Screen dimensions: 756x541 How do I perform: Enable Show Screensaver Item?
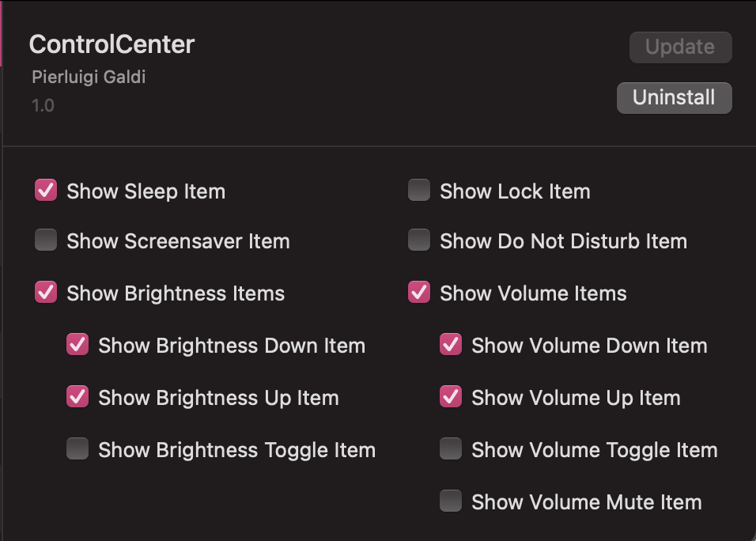tap(46, 240)
